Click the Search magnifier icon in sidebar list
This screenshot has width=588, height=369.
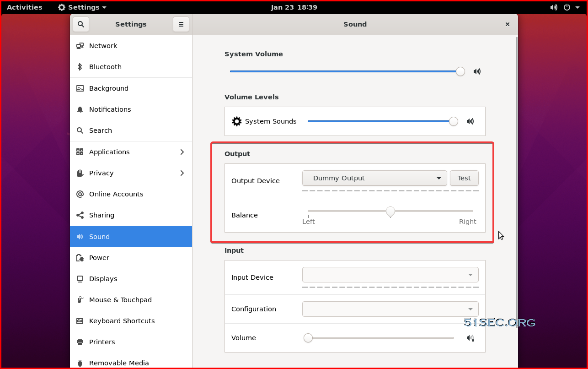[80, 130]
